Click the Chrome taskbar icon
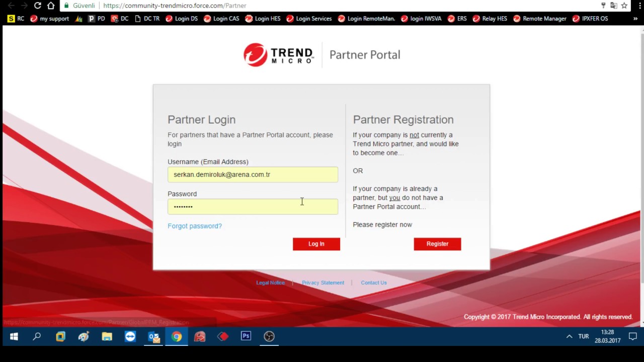 pyautogui.click(x=177, y=336)
